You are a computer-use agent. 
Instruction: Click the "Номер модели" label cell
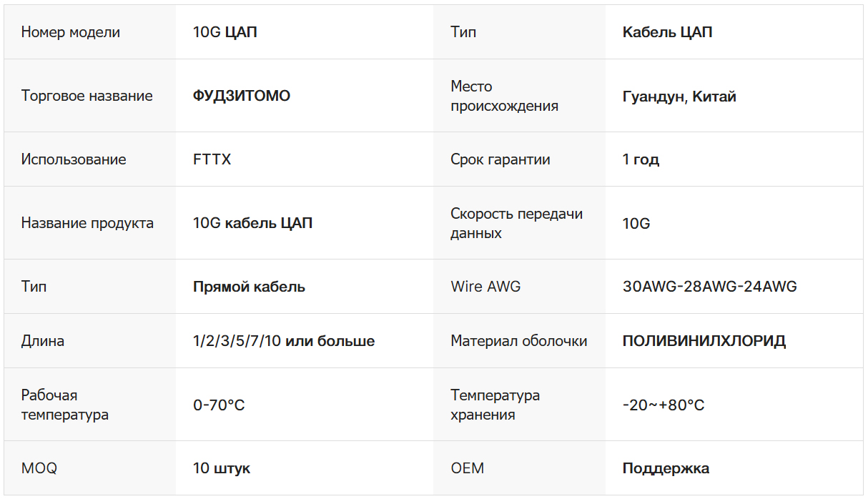[x=71, y=32]
